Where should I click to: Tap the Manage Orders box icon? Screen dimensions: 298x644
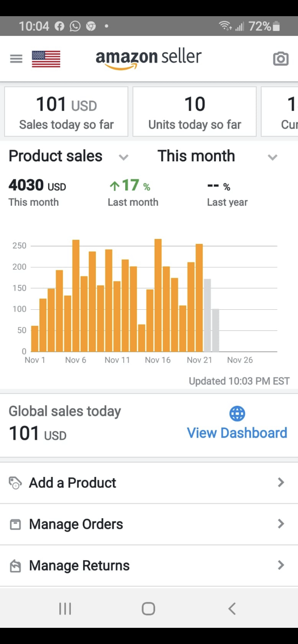(15, 524)
